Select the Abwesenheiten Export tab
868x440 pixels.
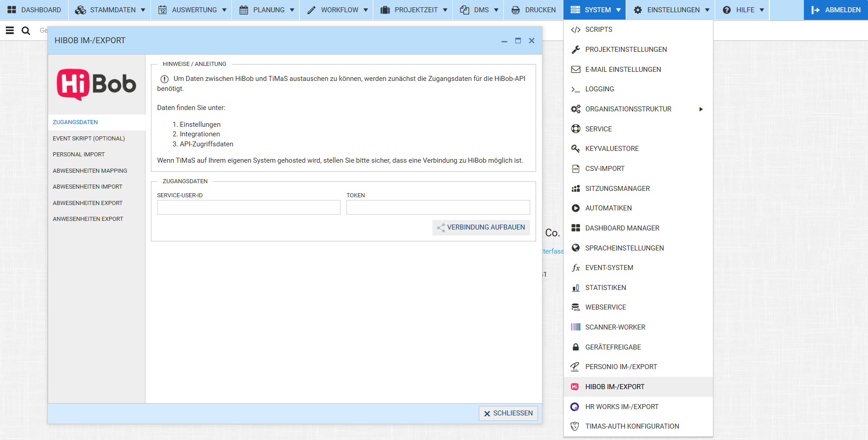tap(96, 203)
